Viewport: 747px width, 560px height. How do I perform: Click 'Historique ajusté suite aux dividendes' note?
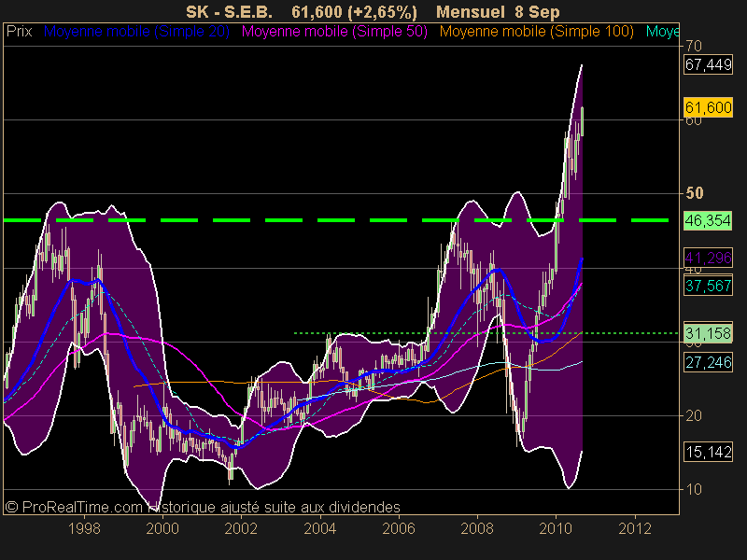pos(274,507)
